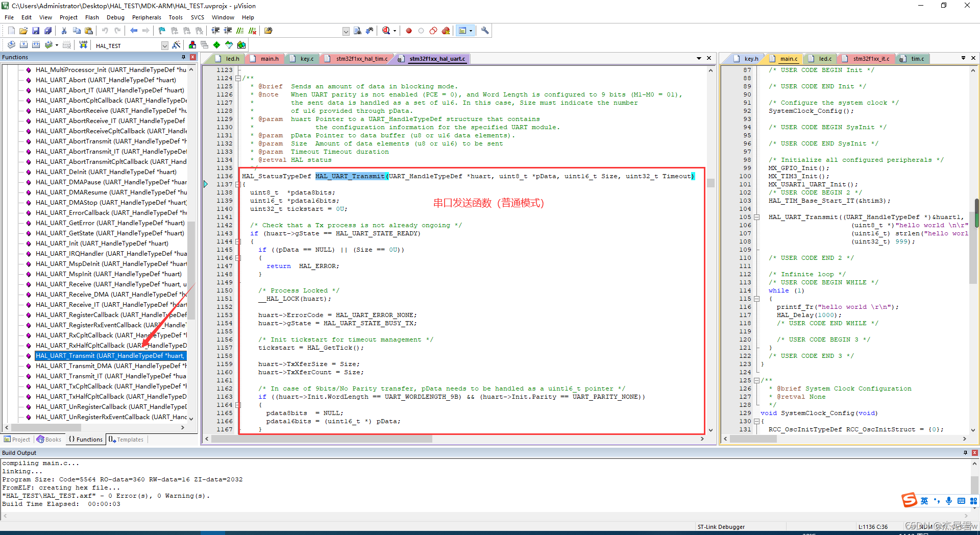Toggle the Sogou microphone voice input
This screenshot has width=980, height=535.
pyautogui.click(x=949, y=501)
